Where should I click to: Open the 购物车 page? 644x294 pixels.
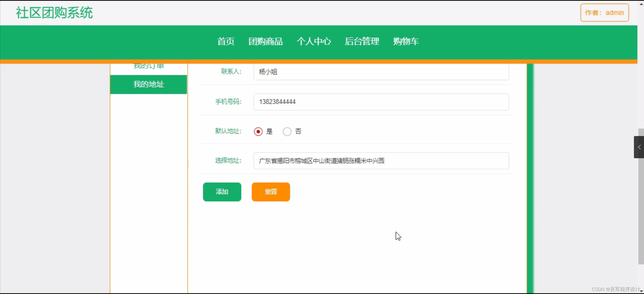(406, 41)
